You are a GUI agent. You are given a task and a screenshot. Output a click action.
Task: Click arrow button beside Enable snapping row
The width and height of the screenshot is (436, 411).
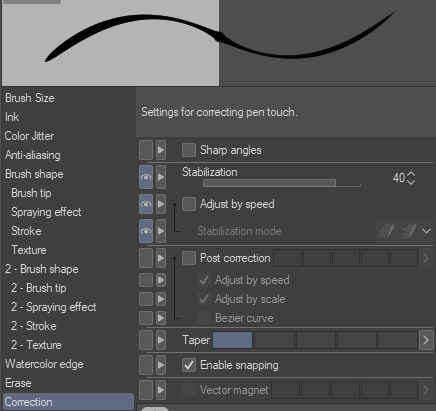pos(161,365)
